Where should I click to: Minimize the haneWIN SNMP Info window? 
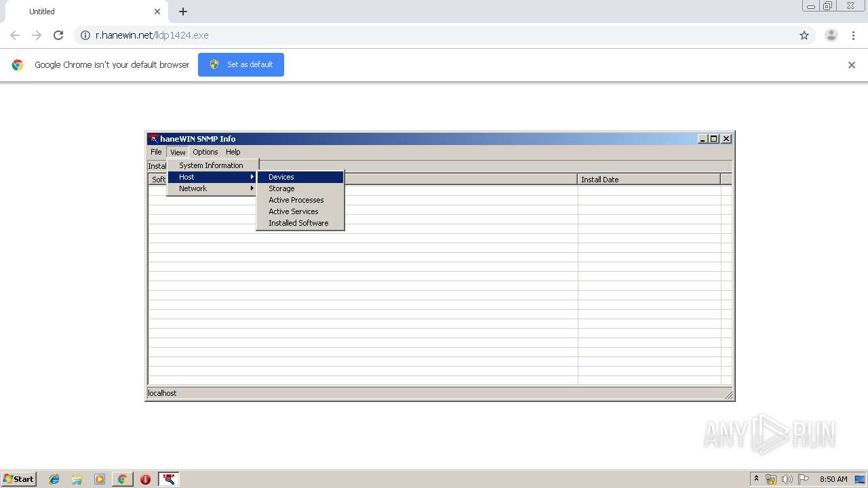click(x=703, y=138)
